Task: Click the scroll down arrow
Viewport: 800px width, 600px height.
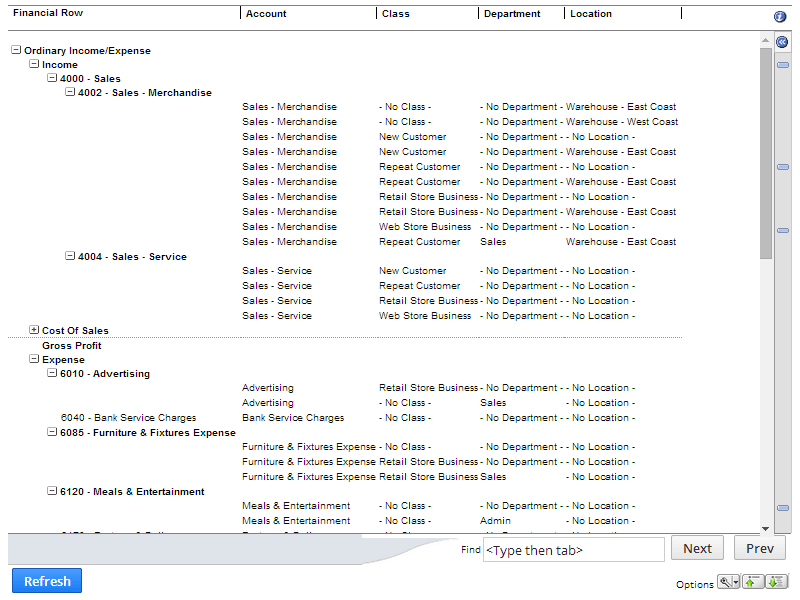Action: [765, 529]
